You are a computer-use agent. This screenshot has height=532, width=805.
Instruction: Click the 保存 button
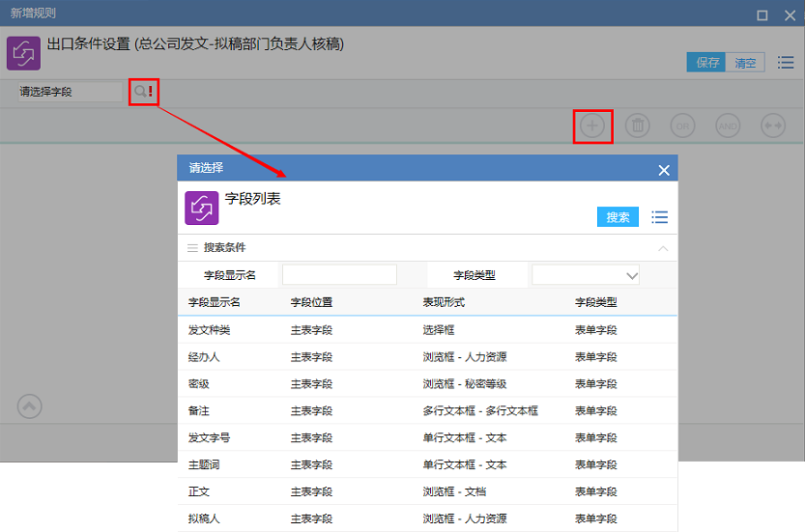(706, 63)
